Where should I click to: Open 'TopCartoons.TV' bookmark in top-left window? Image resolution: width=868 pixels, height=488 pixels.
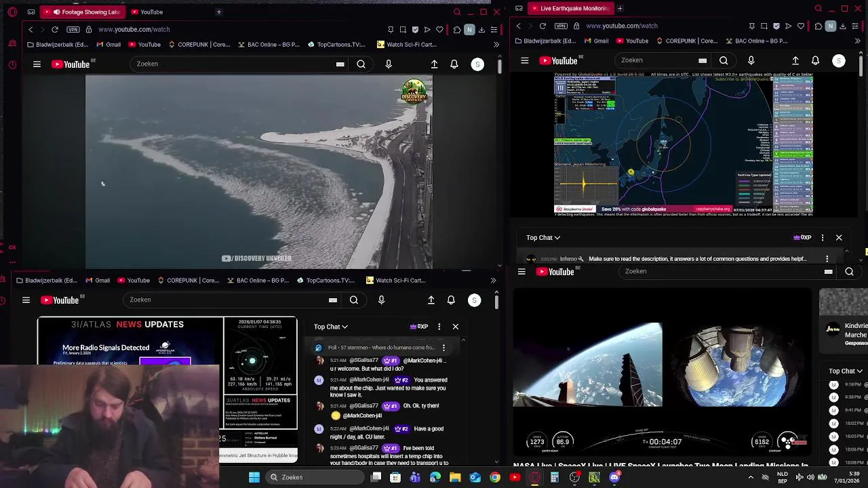pos(337,45)
